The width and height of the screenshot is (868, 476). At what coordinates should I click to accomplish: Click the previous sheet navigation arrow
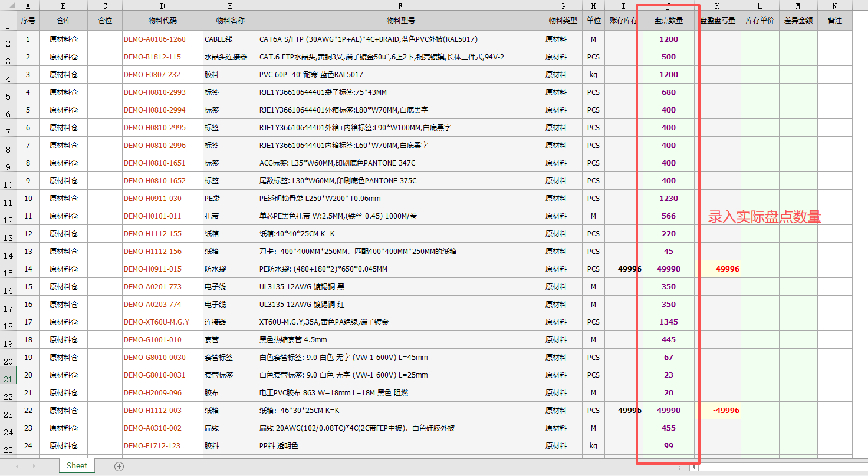point(17,466)
